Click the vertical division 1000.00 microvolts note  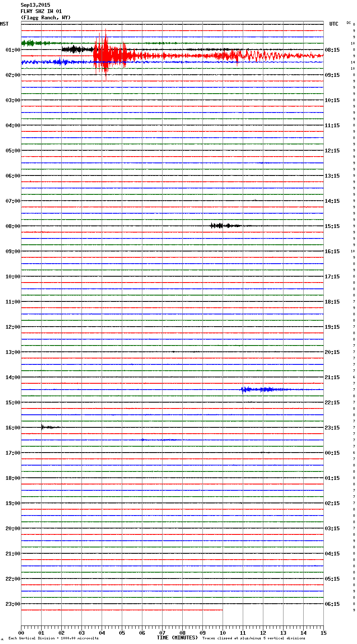54,639
